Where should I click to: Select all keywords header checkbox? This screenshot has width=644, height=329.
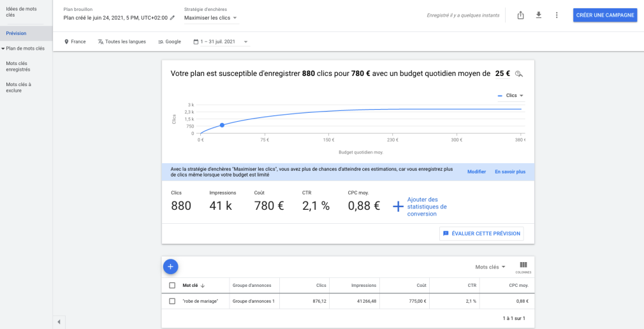(172, 286)
